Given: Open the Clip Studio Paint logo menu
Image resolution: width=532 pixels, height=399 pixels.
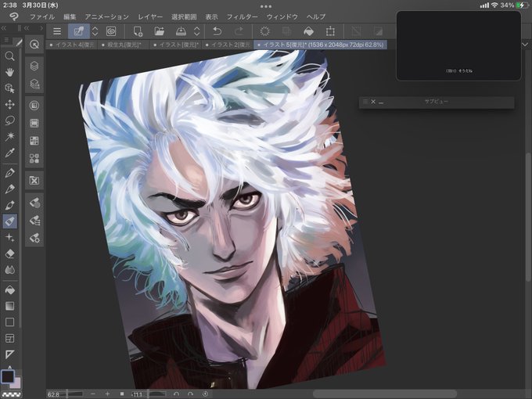Looking at the screenshot, I should click(13, 16).
